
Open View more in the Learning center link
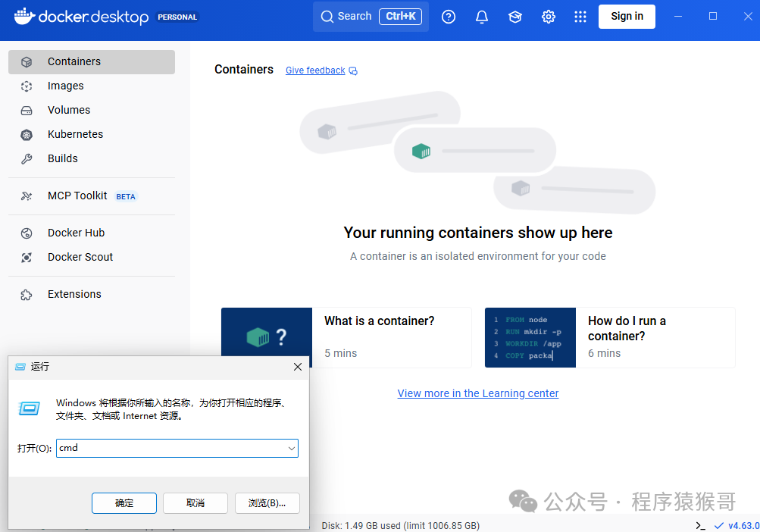click(478, 393)
